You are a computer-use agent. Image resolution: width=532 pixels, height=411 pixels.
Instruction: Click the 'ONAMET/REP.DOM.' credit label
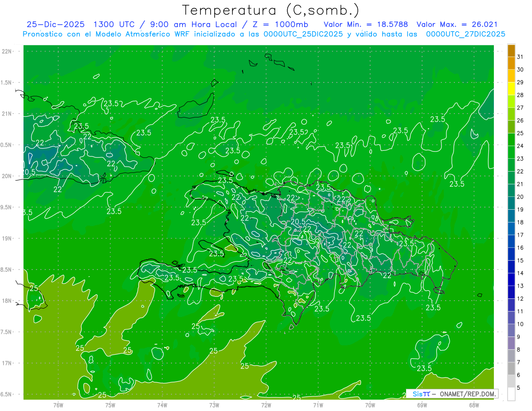tap(467, 394)
